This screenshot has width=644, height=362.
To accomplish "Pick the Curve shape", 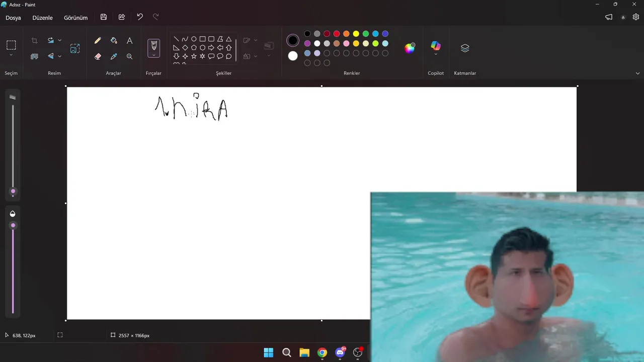I will click(185, 39).
